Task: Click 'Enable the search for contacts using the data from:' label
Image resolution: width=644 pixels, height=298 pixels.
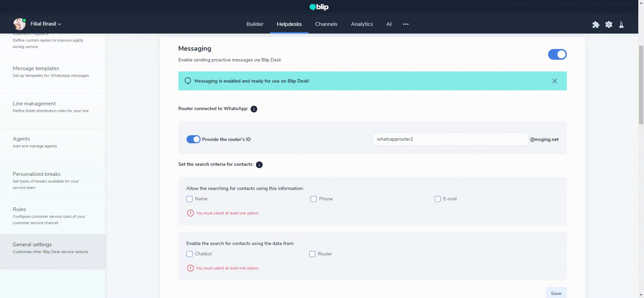Action: (x=240, y=244)
